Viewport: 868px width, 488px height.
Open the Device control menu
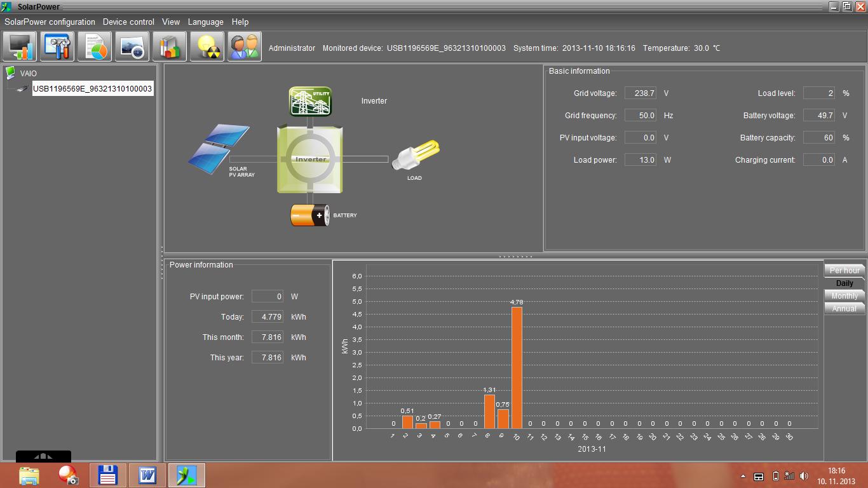click(x=128, y=22)
